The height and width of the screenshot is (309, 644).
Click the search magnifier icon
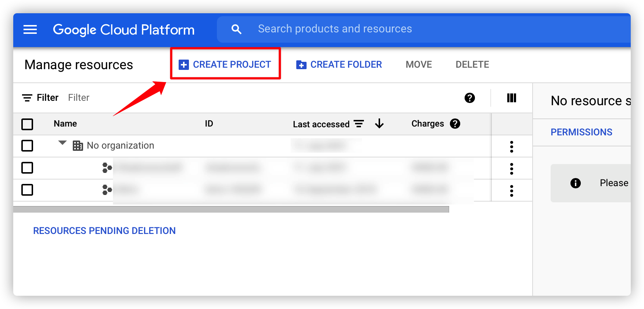coord(236,29)
